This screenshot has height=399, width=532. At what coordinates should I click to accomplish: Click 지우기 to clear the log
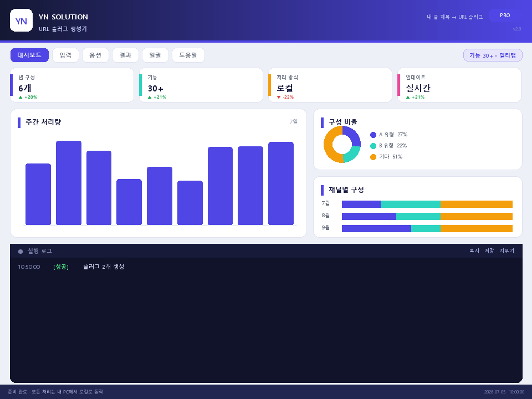coord(507,250)
